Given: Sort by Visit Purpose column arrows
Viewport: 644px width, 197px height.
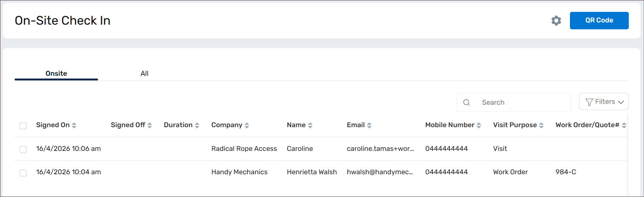Looking at the screenshot, I should tap(541, 125).
